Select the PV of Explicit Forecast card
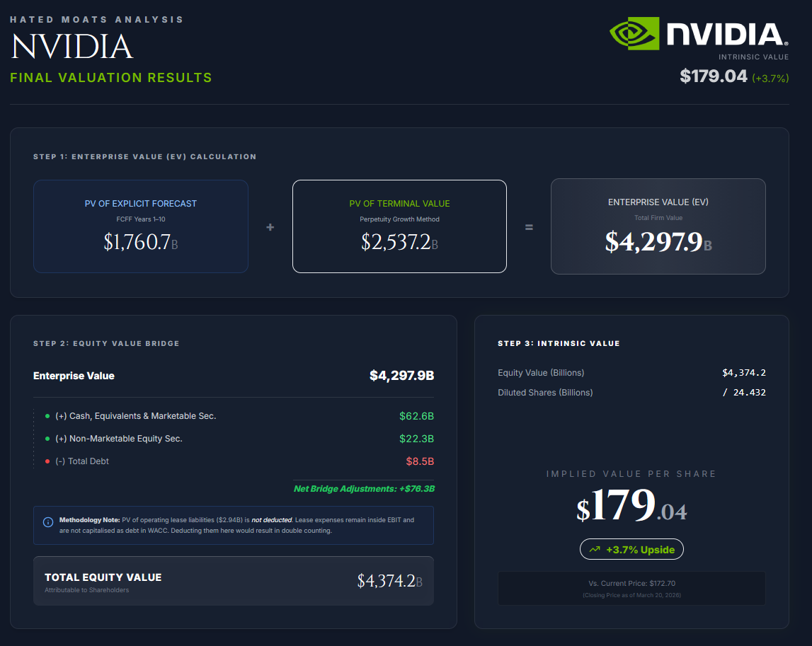This screenshot has height=646, width=812. click(141, 226)
